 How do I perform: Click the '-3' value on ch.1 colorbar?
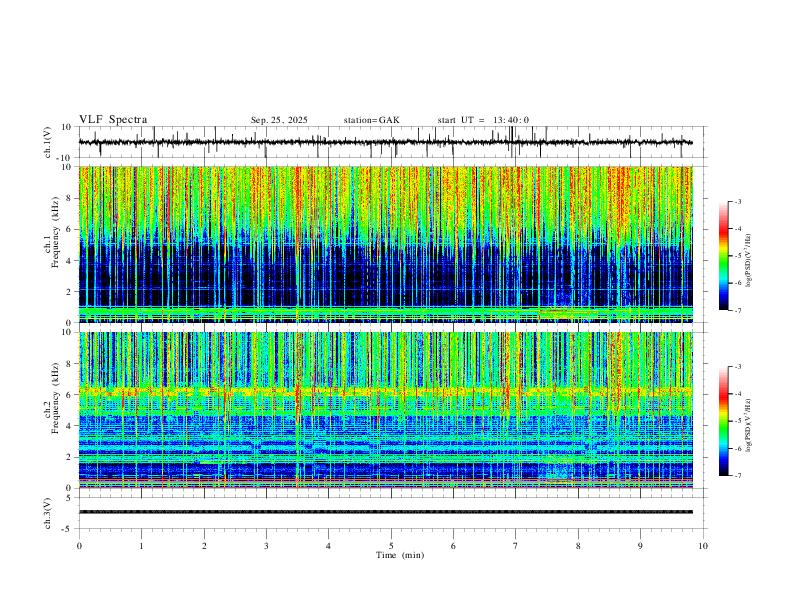click(737, 201)
